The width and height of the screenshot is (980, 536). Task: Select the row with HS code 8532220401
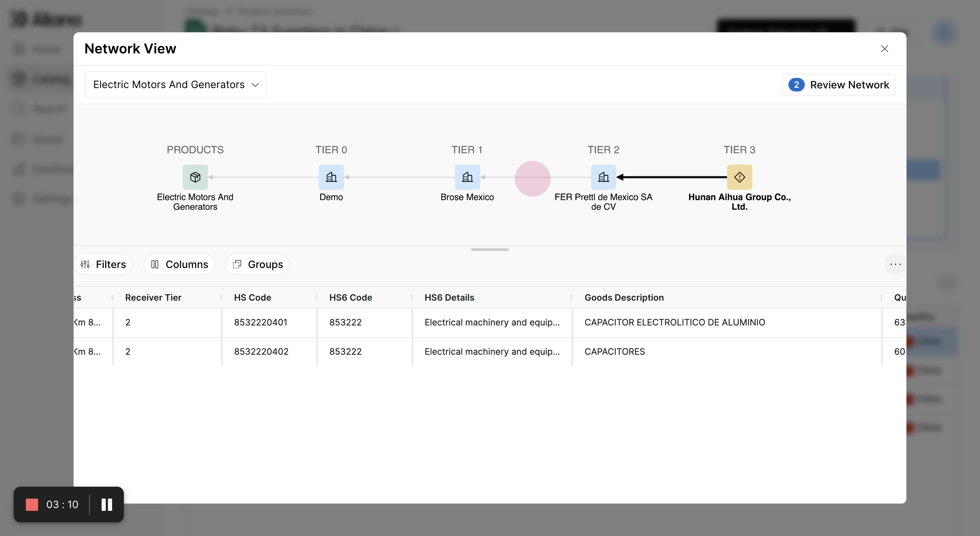click(261, 322)
